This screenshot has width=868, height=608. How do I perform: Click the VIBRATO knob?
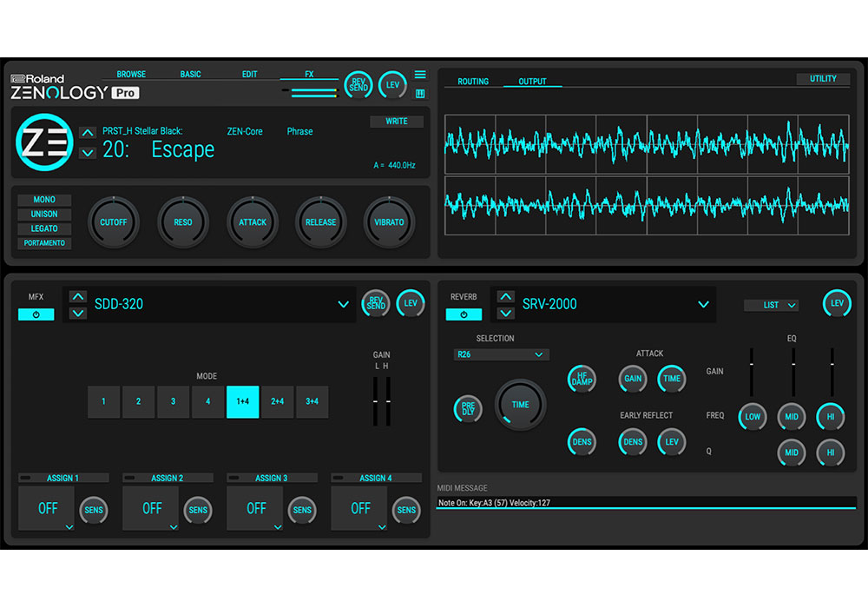389,222
